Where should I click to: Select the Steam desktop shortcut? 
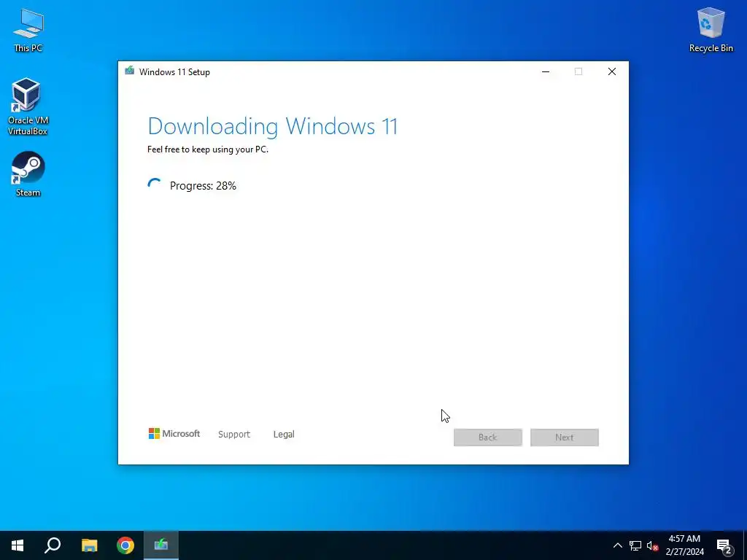tap(28, 174)
